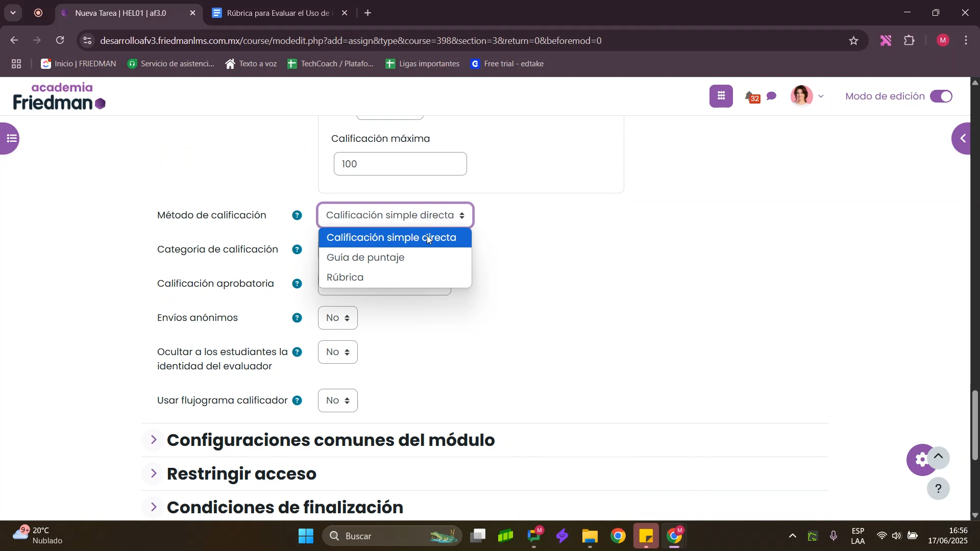Open the messaging chat bubble icon

[772, 96]
